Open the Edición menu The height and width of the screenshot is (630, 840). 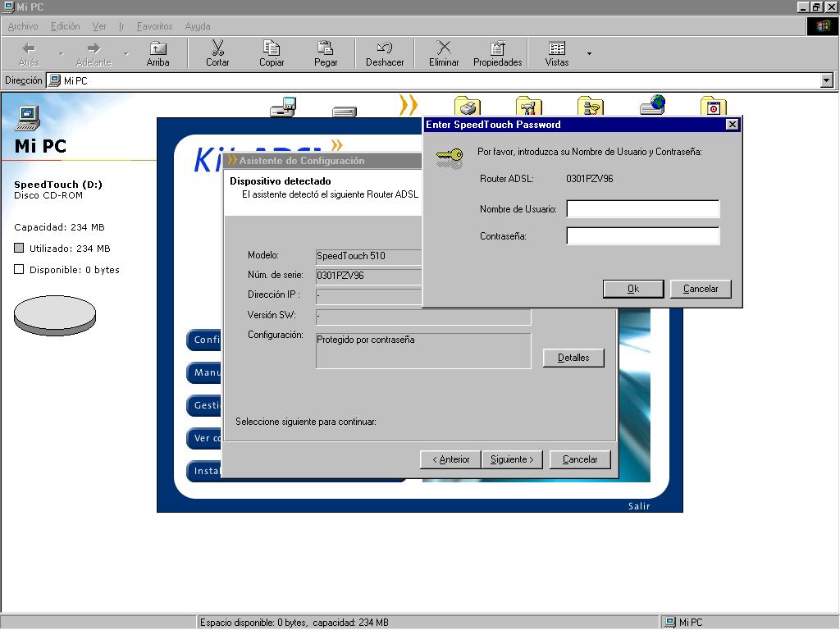[x=65, y=26]
